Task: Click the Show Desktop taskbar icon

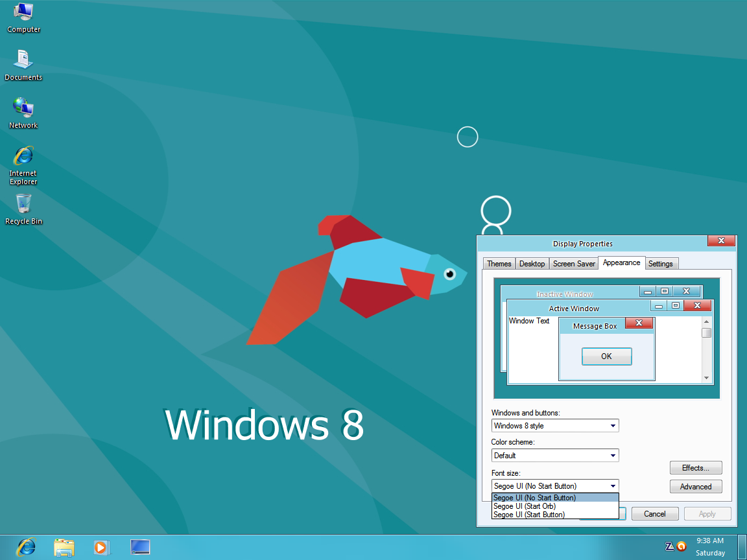Action: click(140, 547)
